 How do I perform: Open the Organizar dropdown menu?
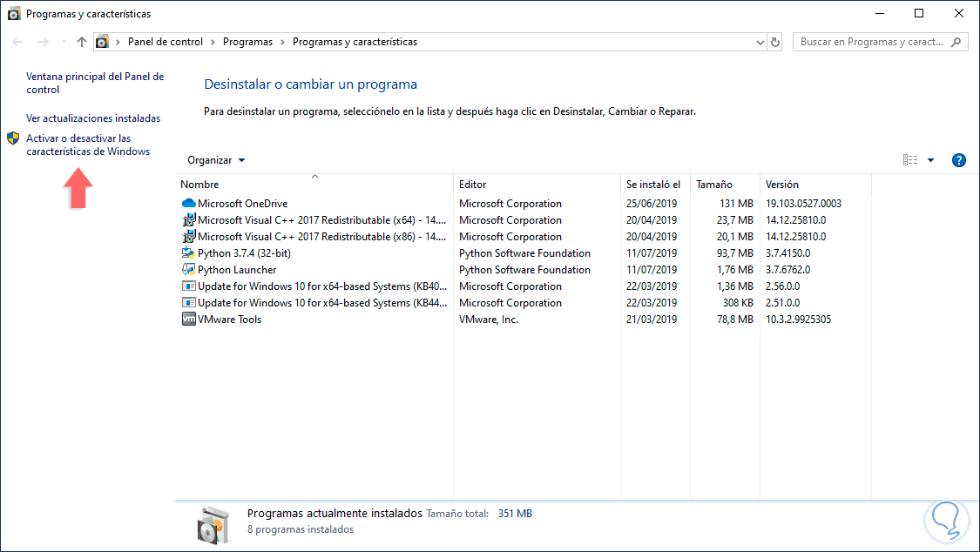pyautogui.click(x=216, y=160)
